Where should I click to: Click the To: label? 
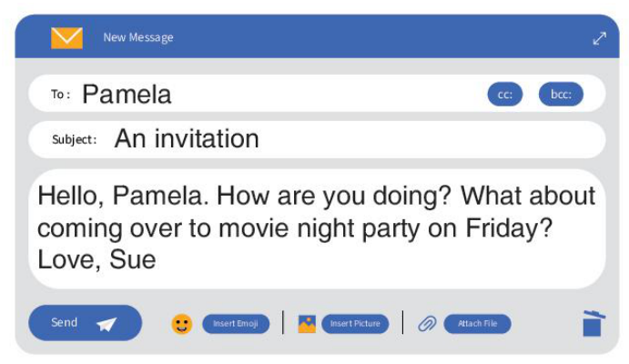pyautogui.click(x=61, y=95)
